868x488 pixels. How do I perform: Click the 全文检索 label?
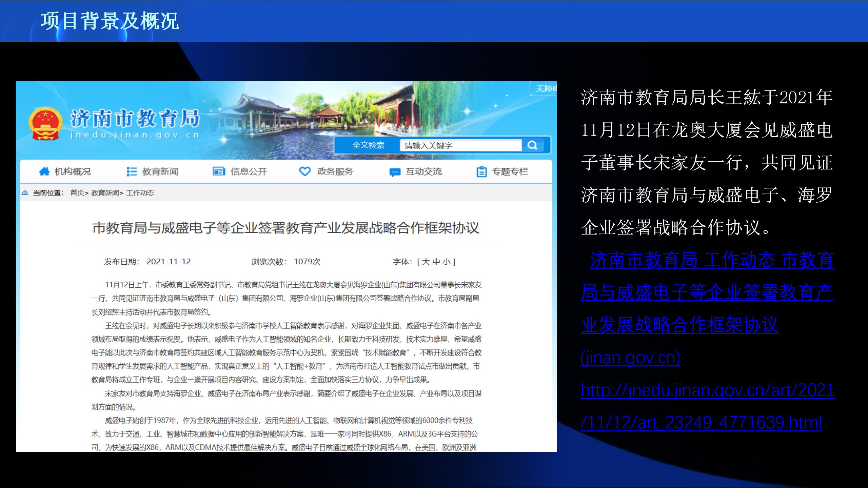point(368,145)
